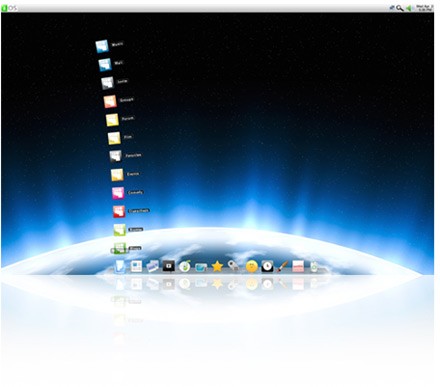Open the pink notepad dock icon
440x387 pixels.
(298, 266)
